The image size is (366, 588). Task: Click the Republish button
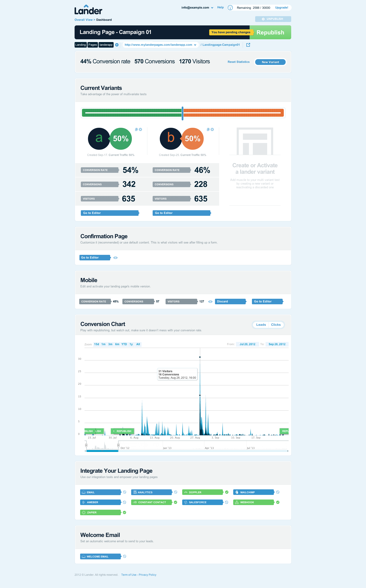270,32
